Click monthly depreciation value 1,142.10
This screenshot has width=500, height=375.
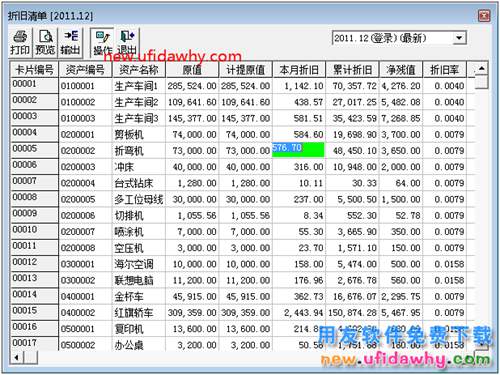pyautogui.click(x=304, y=86)
